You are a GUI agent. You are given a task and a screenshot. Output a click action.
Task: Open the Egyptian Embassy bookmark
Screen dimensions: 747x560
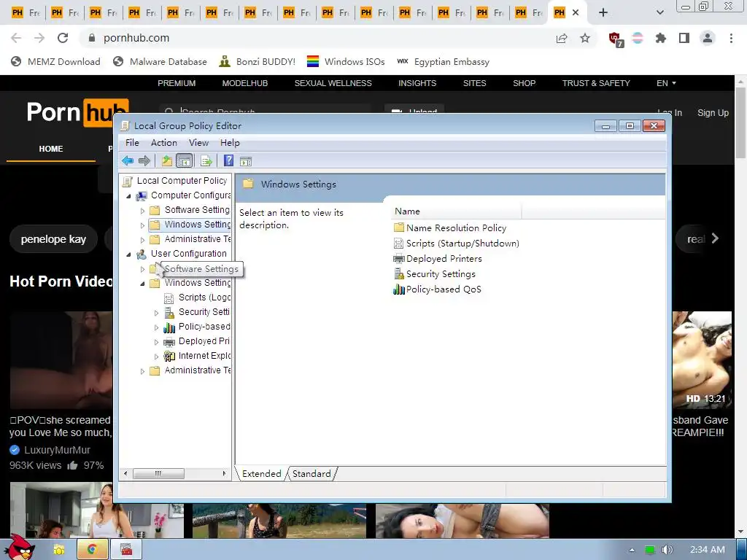[443, 62]
